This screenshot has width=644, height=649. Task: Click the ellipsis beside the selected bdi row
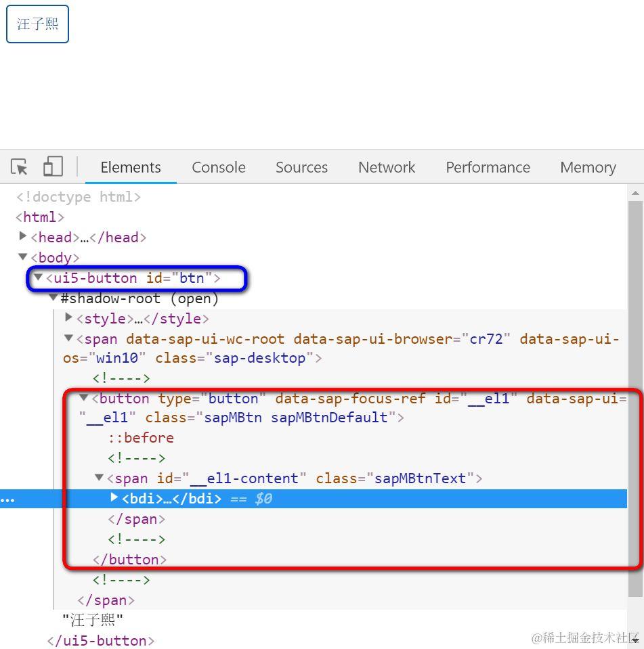[x=7, y=500]
